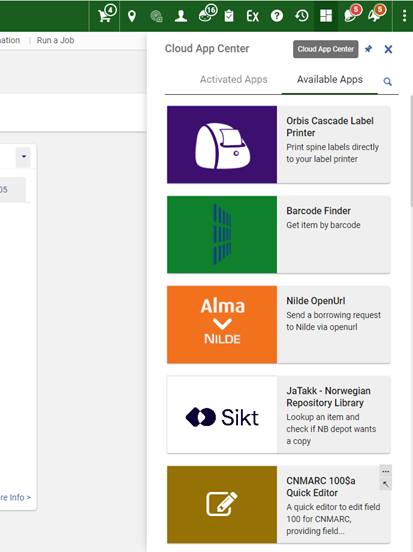The width and height of the screenshot is (413, 552).
Task: Expand the dropdown arrow in left panel
Action: (x=24, y=157)
